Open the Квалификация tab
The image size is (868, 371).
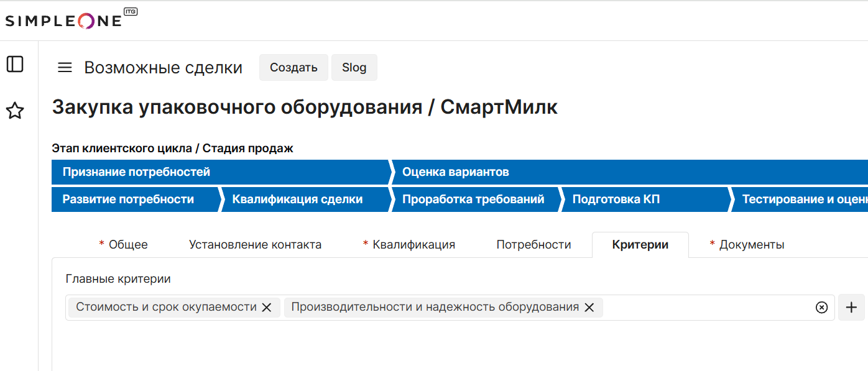[409, 245]
